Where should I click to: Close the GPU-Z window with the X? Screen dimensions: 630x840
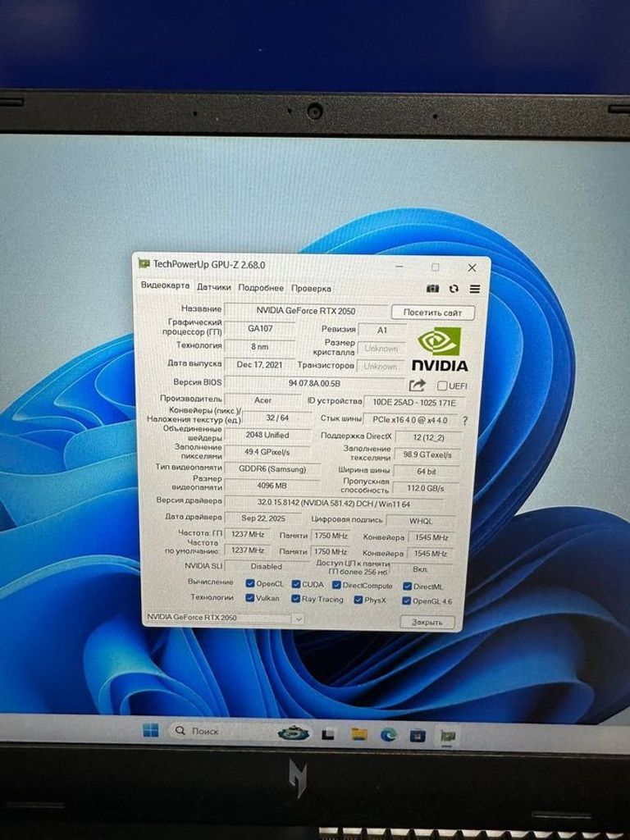pyautogui.click(x=472, y=267)
